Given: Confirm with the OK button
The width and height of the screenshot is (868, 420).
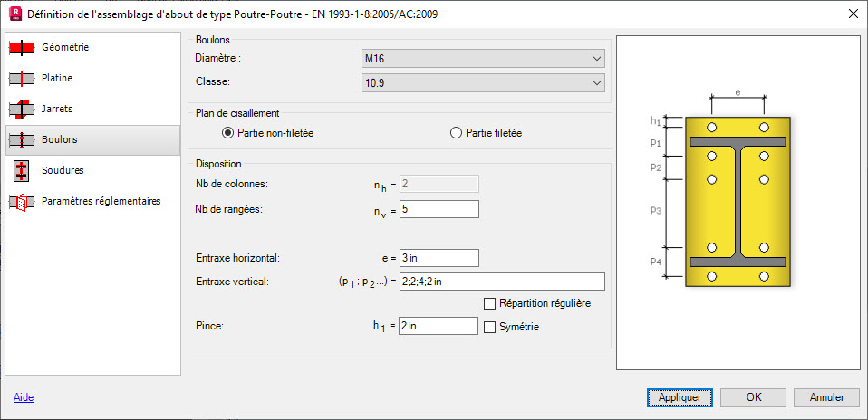Looking at the screenshot, I should (x=754, y=397).
